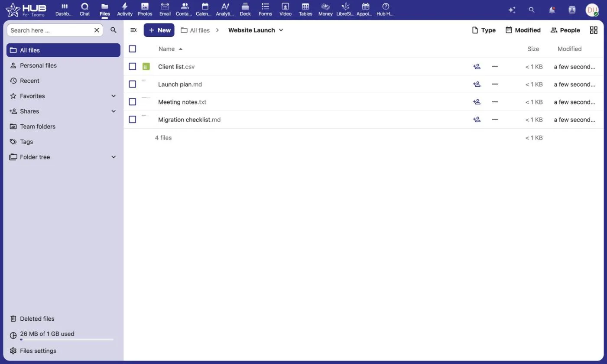Launch the Deck app

[245, 10]
